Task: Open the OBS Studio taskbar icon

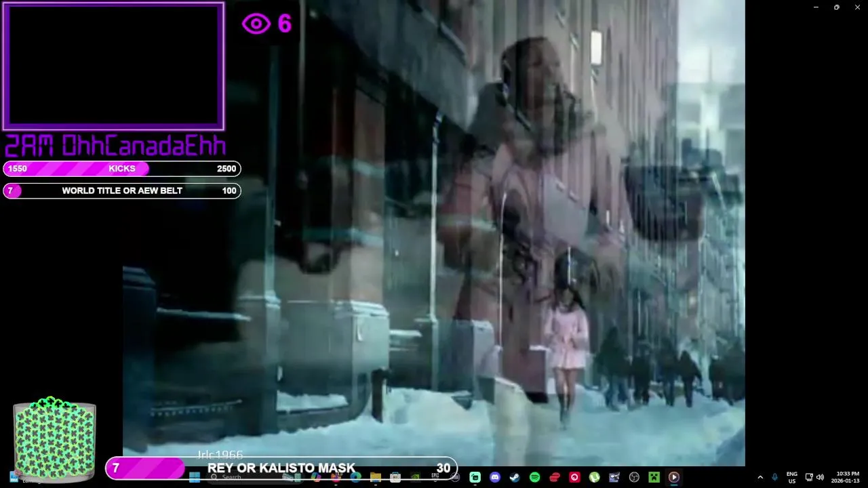Action: point(634,477)
